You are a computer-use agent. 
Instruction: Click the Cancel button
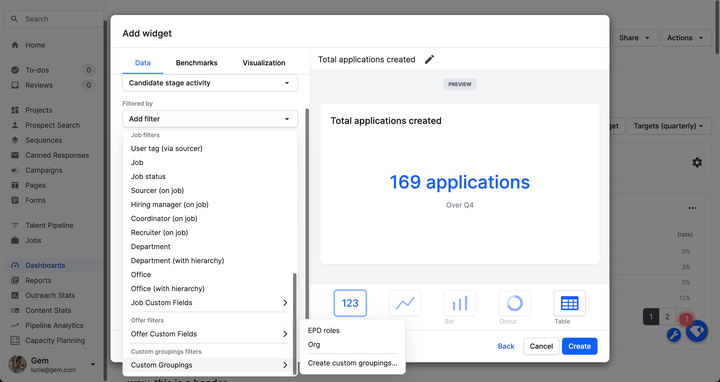(x=541, y=346)
